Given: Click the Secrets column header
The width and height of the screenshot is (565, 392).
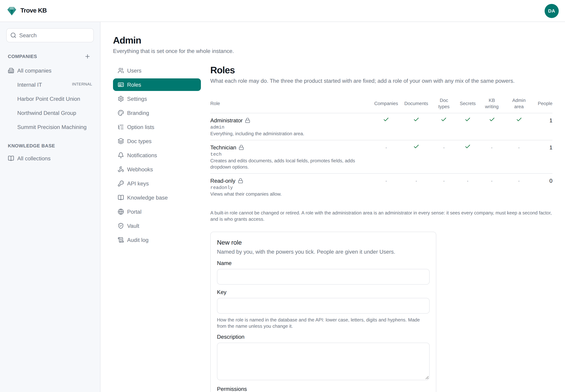Looking at the screenshot, I should coord(467,103).
